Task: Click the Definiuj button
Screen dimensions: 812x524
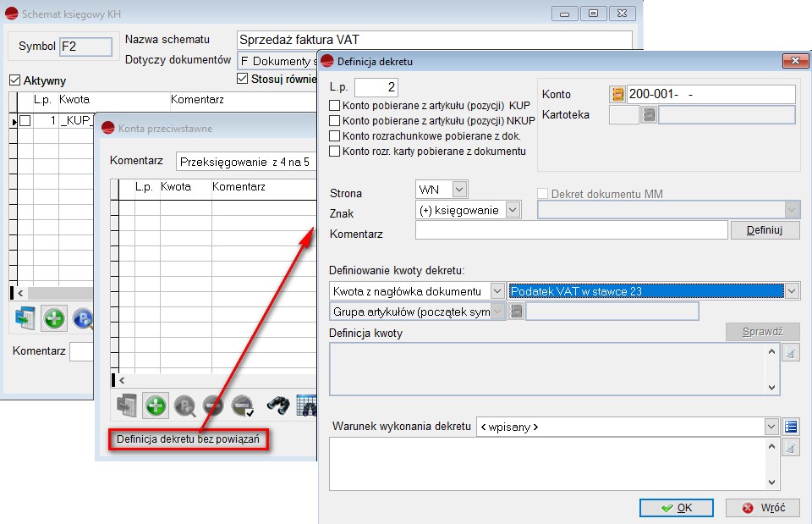Action: point(765,230)
